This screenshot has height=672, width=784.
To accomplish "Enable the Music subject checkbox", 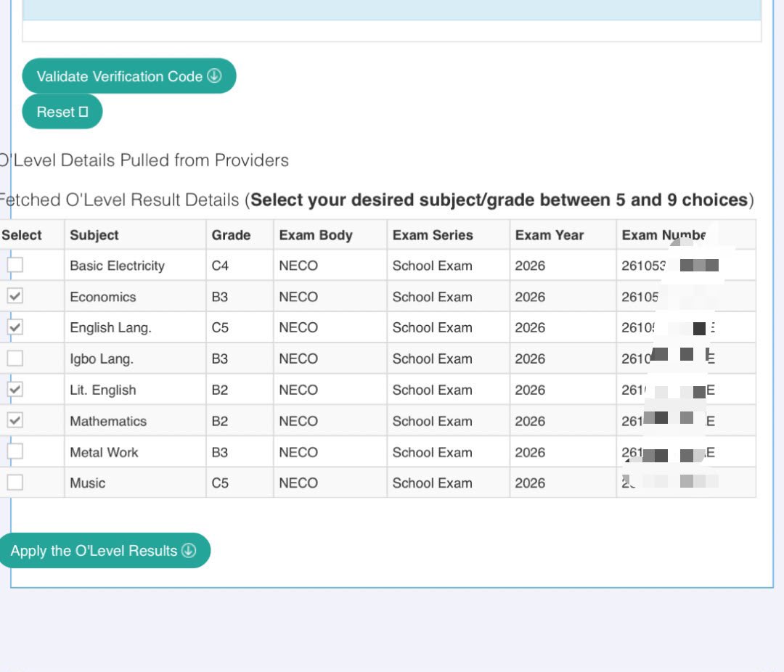I will click(15, 482).
